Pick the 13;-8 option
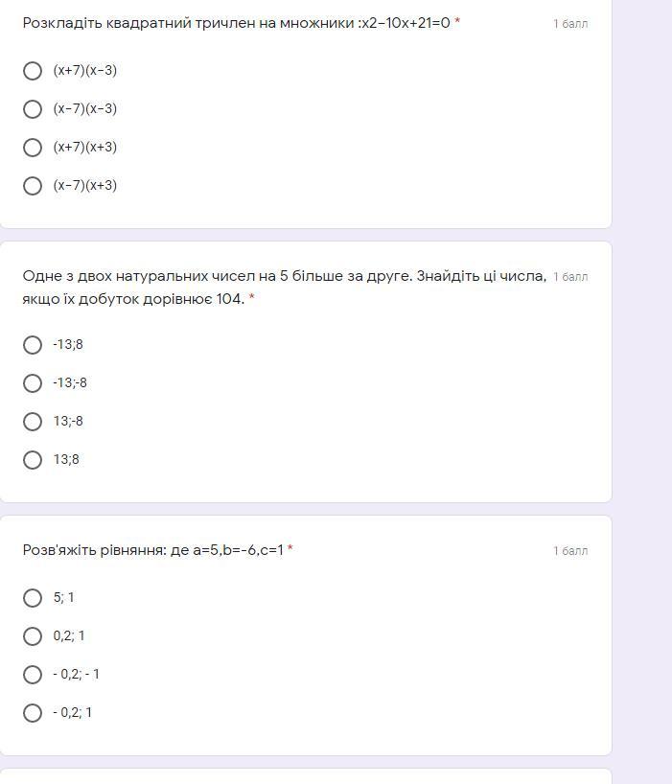Screen dimensions: 672x784 coord(33,422)
